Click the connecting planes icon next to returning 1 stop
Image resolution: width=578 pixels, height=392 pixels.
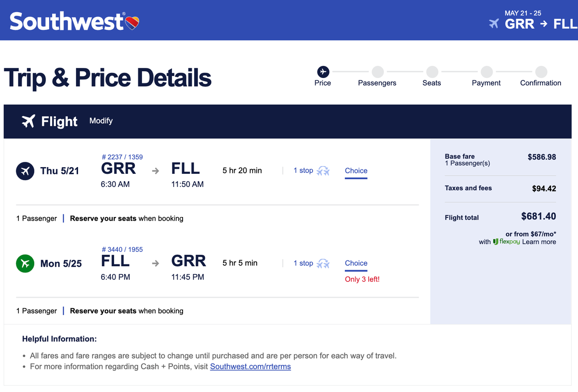pos(323,263)
